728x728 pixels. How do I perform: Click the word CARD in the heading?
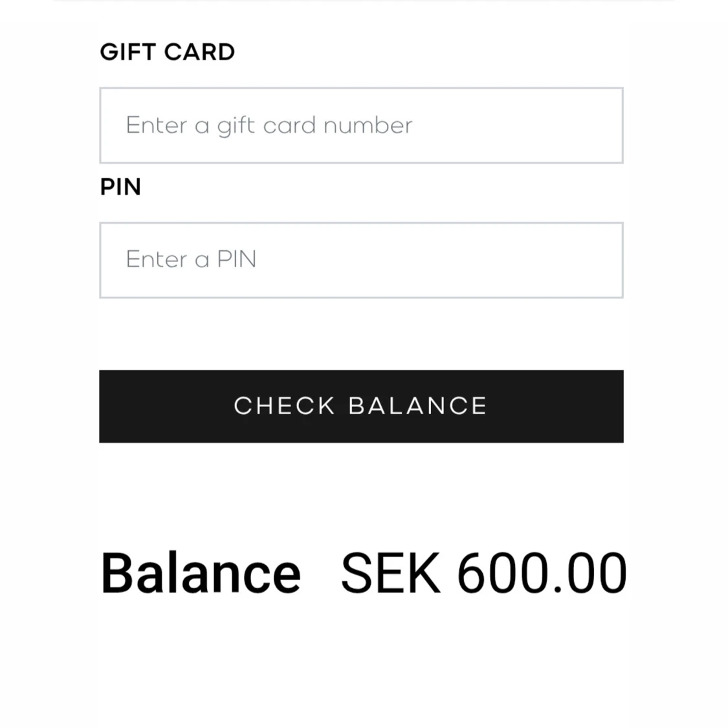coord(200,52)
